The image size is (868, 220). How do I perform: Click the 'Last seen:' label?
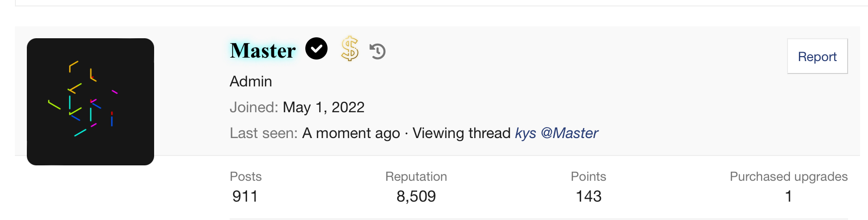click(263, 133)
